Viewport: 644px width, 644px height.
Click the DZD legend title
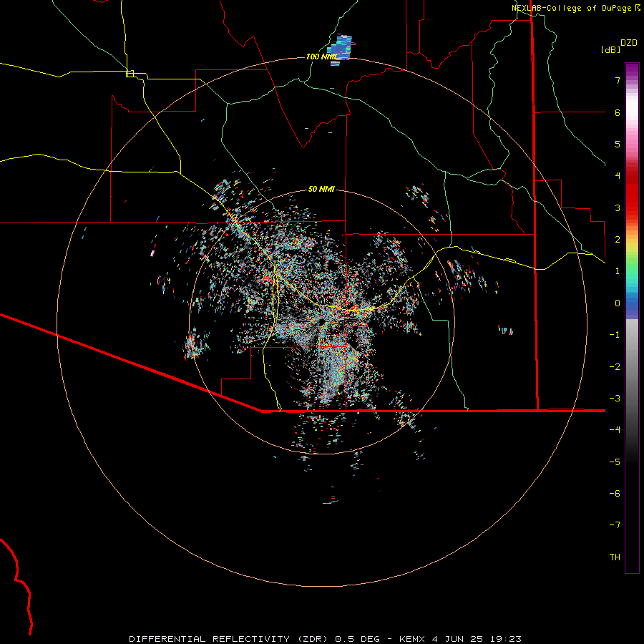[629, 43]
